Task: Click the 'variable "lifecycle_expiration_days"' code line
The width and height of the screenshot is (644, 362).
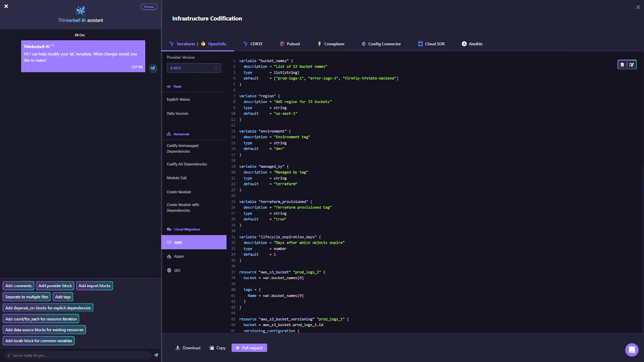Action: point(280,237)
